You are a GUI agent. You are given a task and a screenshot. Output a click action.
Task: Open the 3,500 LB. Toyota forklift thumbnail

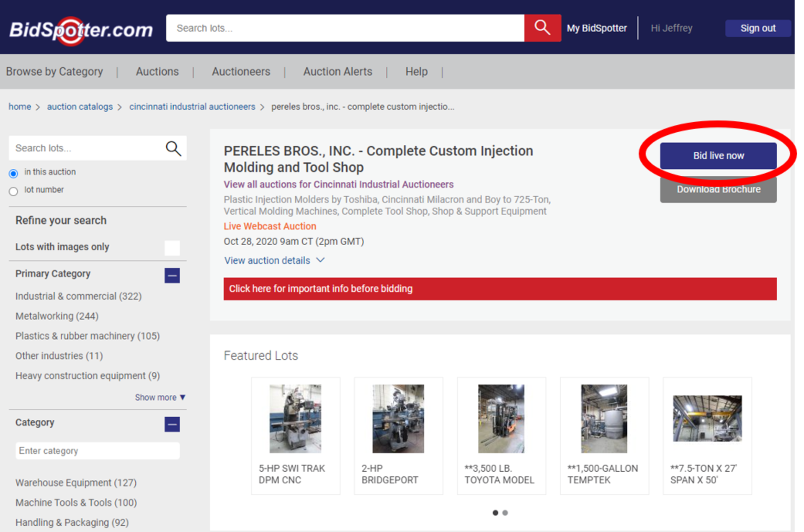pos(501,419)
